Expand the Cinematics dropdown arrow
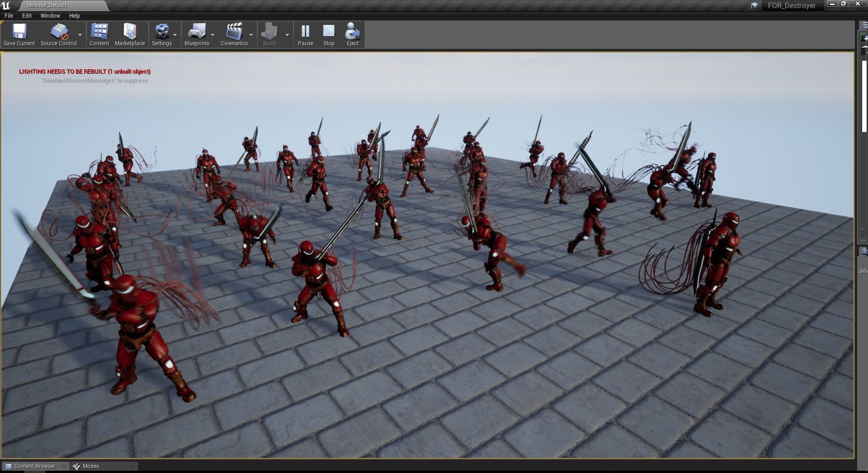Viewport: 868px width, 473px height. (x=251, y=35)
